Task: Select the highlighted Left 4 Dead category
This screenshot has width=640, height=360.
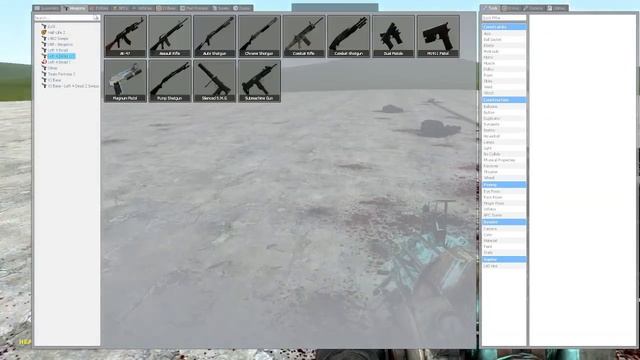Action: (x=61, y=56)
